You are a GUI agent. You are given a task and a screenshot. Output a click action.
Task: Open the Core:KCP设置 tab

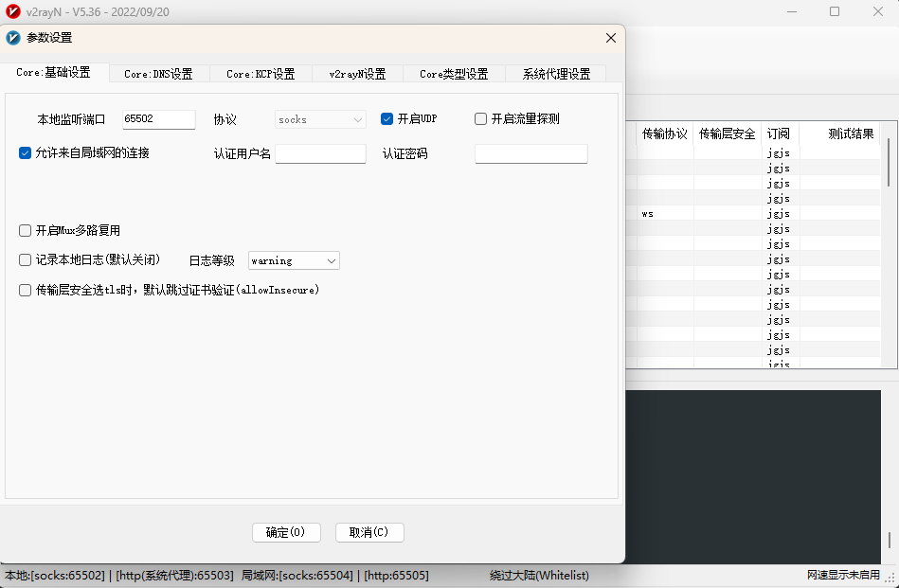pyautogui.click(x=261, y=74)
